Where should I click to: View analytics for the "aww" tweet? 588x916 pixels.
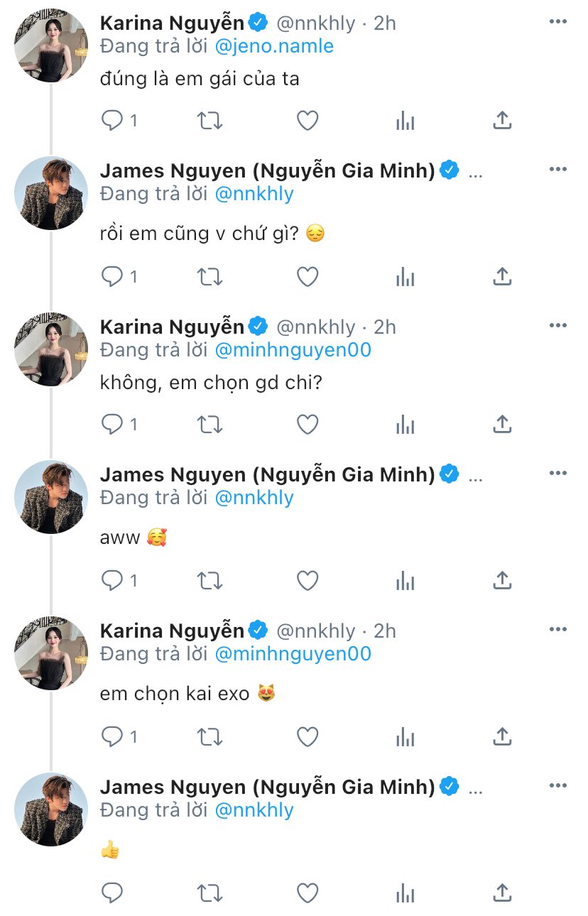click(405, 581)
